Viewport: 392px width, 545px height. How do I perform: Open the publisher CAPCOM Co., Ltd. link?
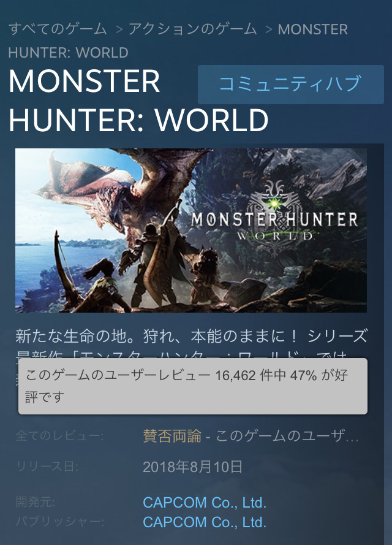click(x=205, y=522)
